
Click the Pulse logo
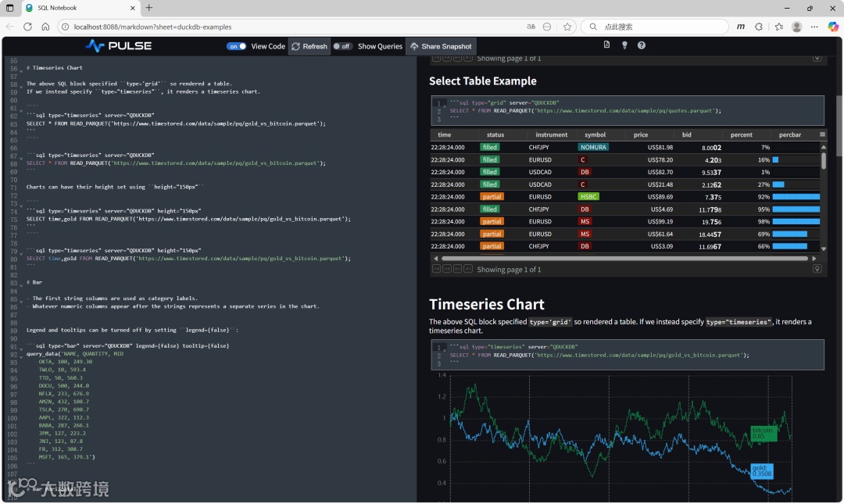tap(119, 46)
